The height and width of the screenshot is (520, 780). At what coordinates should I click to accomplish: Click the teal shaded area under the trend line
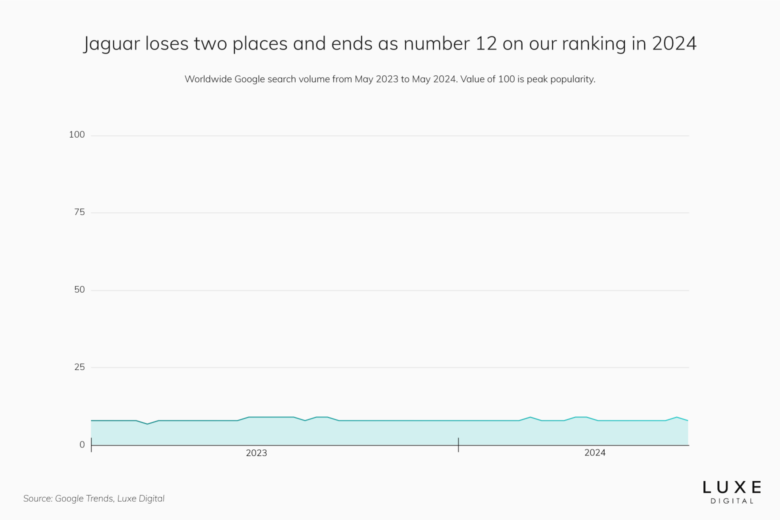390,433
